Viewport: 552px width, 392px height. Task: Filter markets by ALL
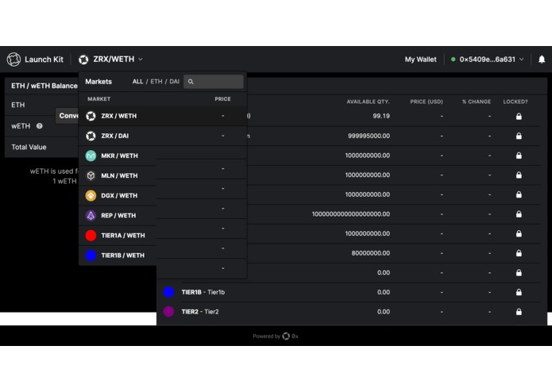(137, 82)
